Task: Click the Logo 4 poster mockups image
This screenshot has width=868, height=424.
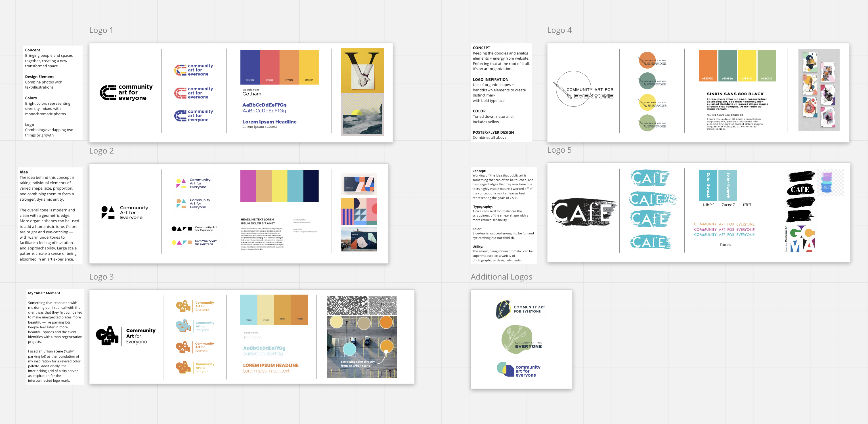Action: pos(819,90)
